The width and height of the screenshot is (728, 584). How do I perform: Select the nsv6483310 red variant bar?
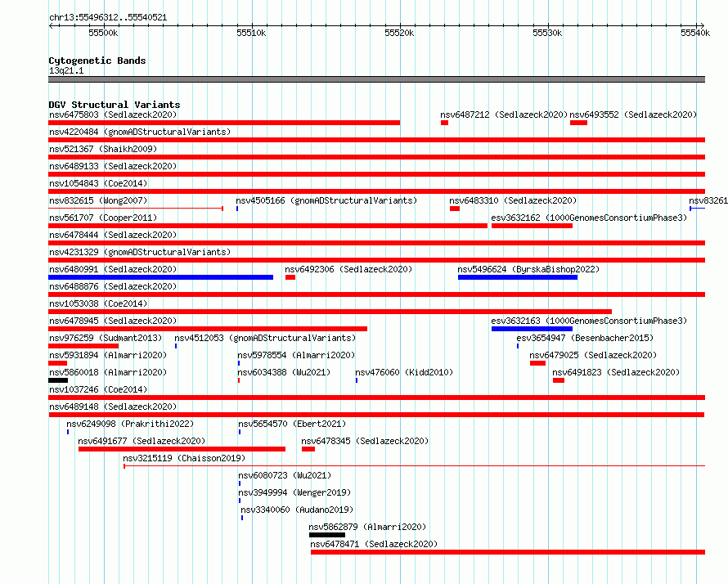click(455, 209)
